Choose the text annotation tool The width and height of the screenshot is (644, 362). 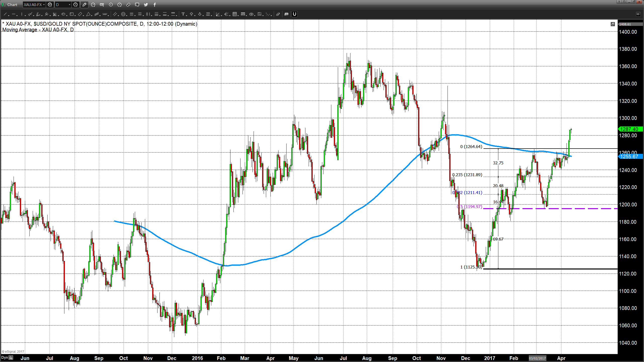pos(183,14)
